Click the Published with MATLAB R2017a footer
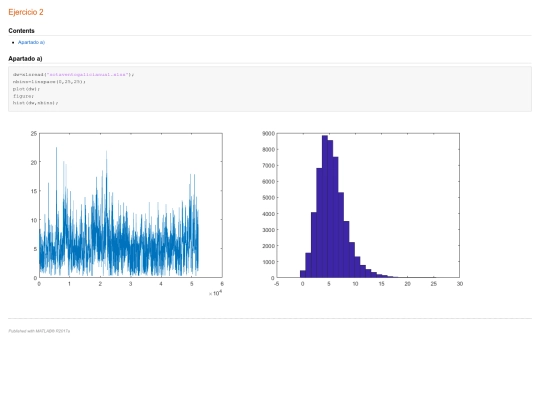540x405 pixels. pyautogui.click(x=39, y=331)
